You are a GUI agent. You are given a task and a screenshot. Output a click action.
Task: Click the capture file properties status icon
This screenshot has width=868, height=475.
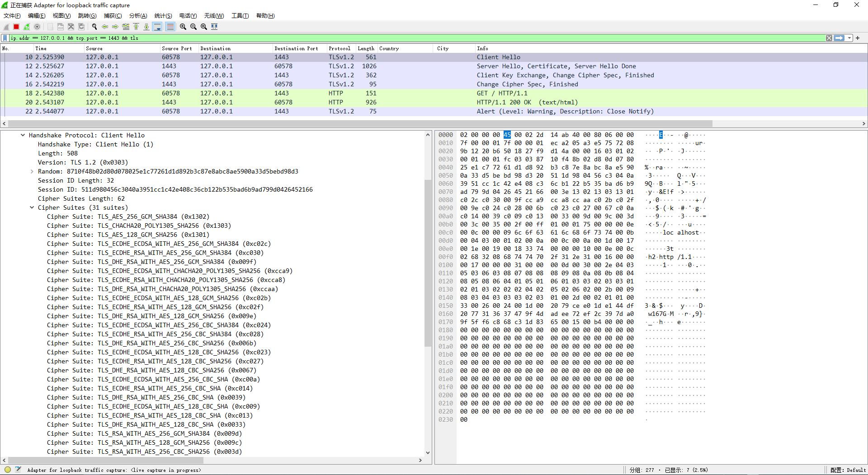click(x=18, y=470)
